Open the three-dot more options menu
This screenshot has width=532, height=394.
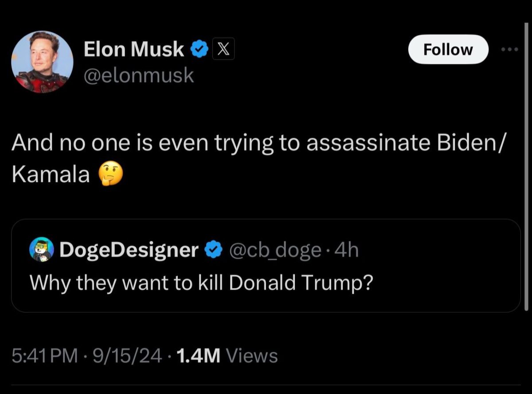(509, 49)
